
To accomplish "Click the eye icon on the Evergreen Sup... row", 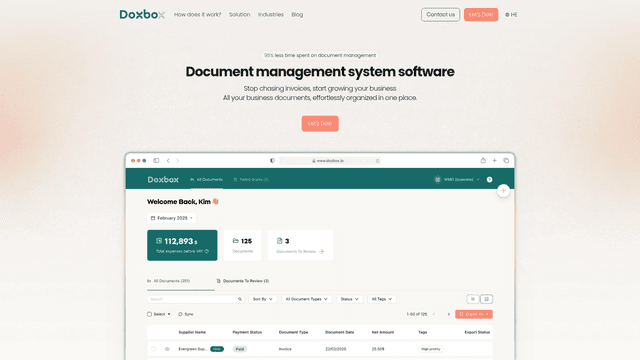I will pos(167,349).
